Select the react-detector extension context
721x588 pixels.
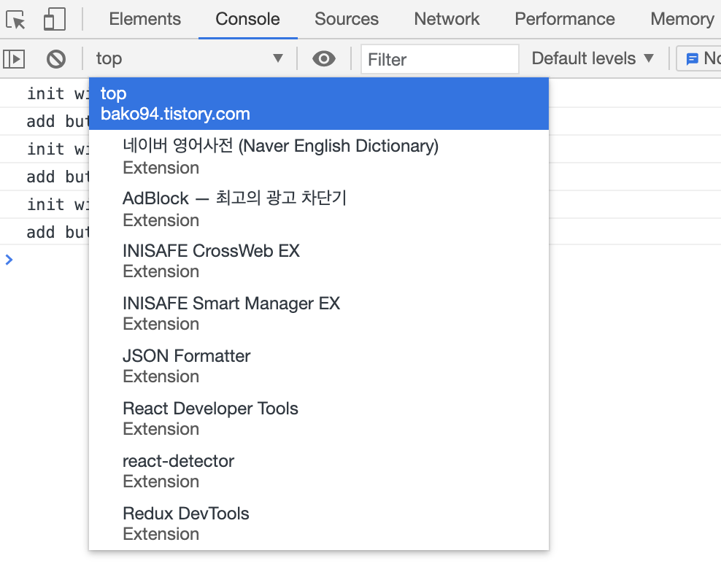click(x=319, y=471)
